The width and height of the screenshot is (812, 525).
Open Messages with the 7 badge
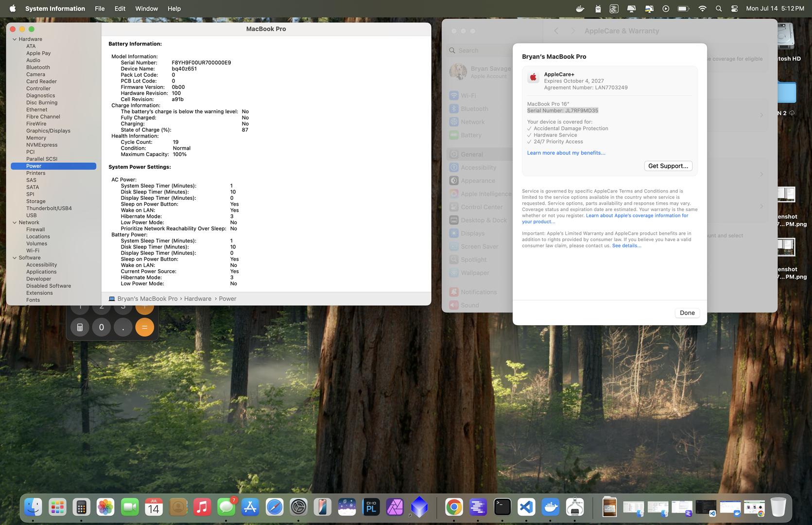[x=226, y=507]
